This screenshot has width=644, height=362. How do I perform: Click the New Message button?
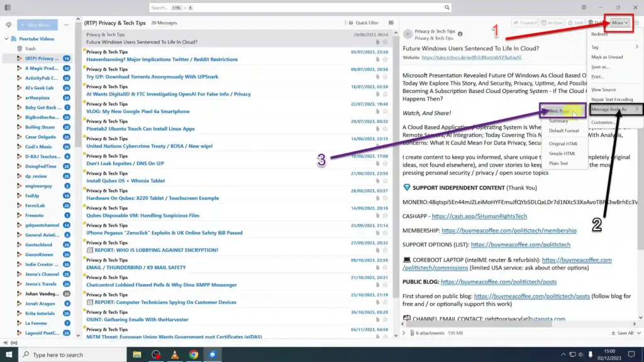point(37,25)
